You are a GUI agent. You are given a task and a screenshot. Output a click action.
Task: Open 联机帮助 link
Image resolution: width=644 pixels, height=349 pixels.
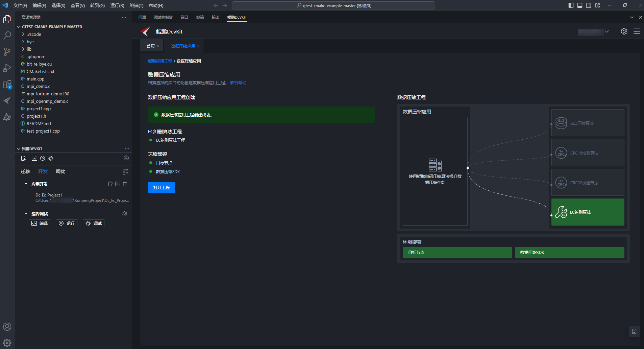pos(238,83)
